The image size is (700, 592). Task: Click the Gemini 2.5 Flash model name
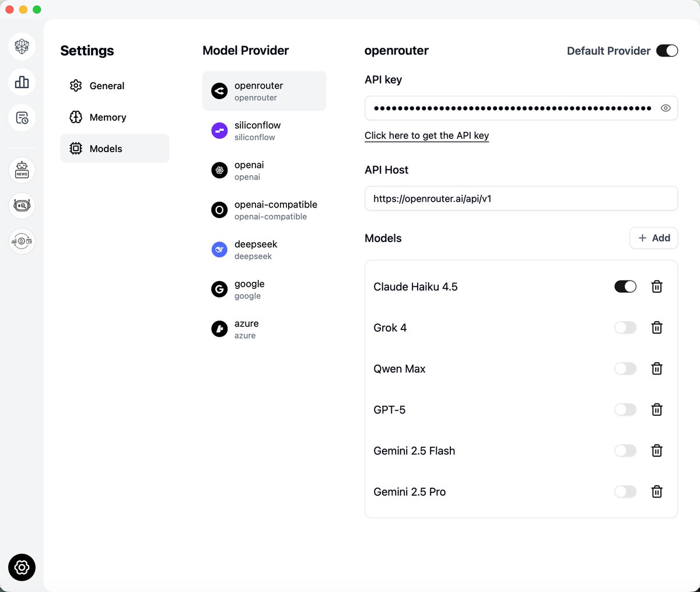pos(414,451)
